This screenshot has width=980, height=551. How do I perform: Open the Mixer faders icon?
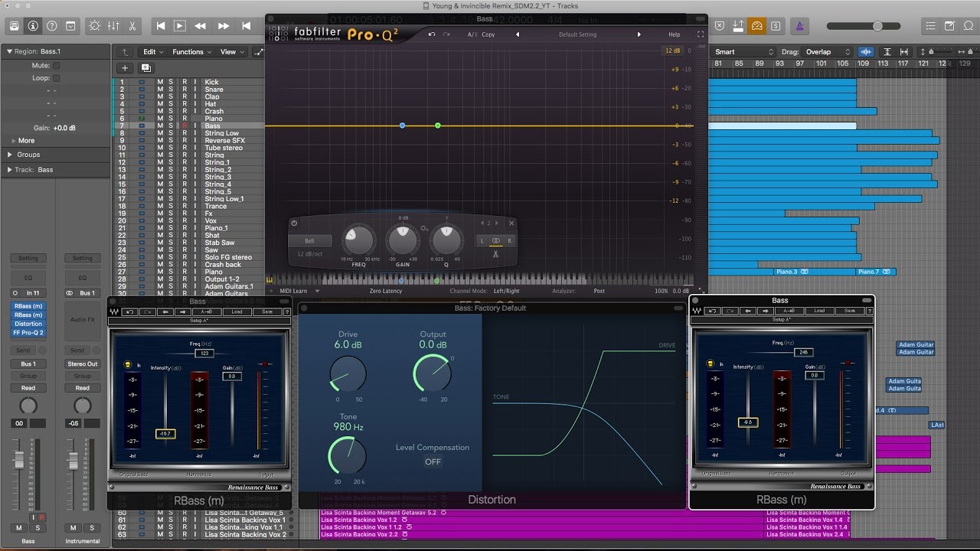[x=113, y=25]
